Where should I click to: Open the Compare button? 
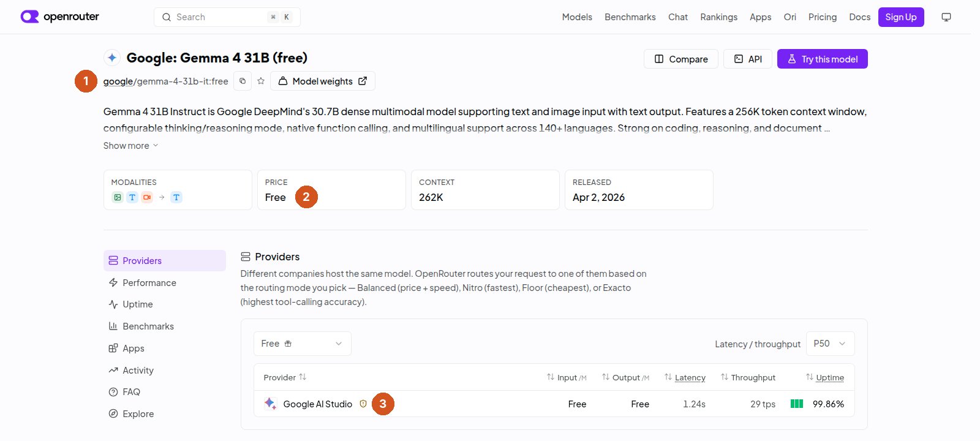pyautogui.click(x=681, y=59)
